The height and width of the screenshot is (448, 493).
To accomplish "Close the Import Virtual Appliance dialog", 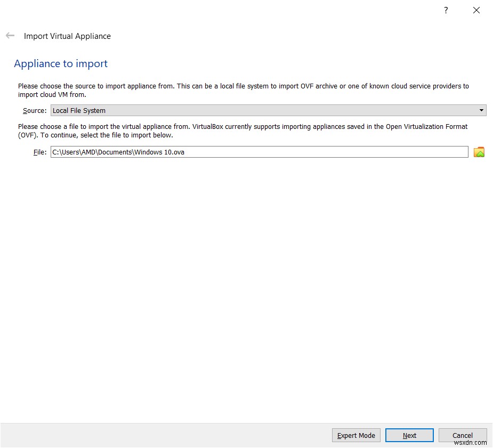I will click(x=476, y=10).
